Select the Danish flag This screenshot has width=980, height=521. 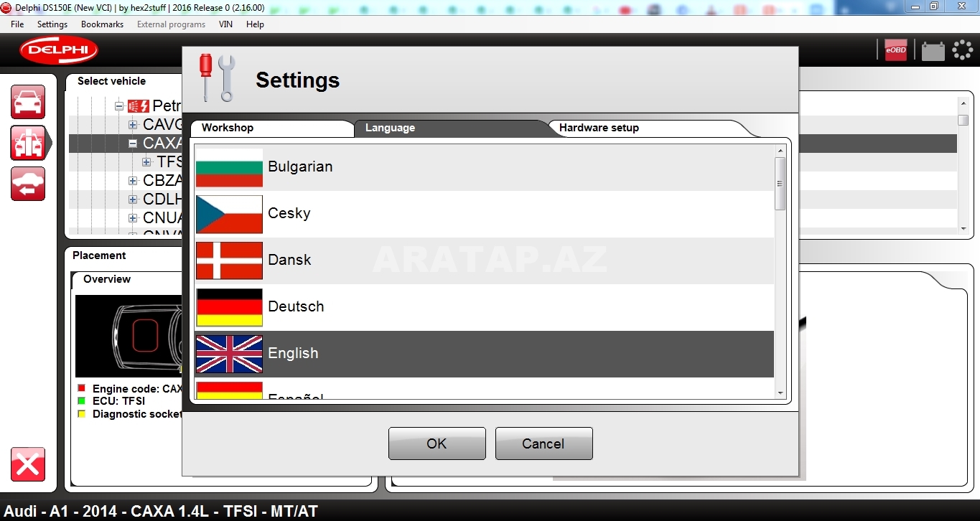229,260
